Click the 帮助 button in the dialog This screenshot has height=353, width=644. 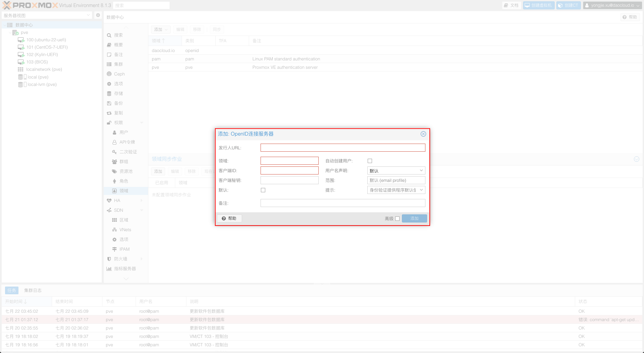[x=229, y=218]
